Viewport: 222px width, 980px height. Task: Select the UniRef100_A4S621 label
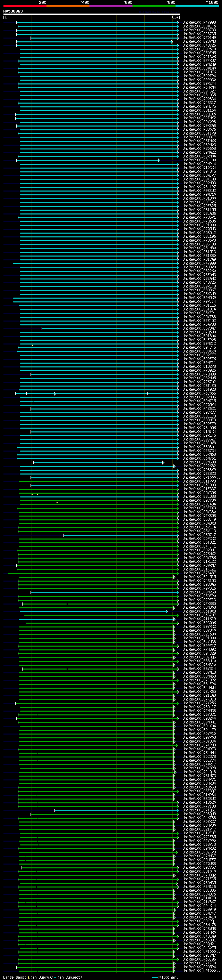(x=199, y=408)
